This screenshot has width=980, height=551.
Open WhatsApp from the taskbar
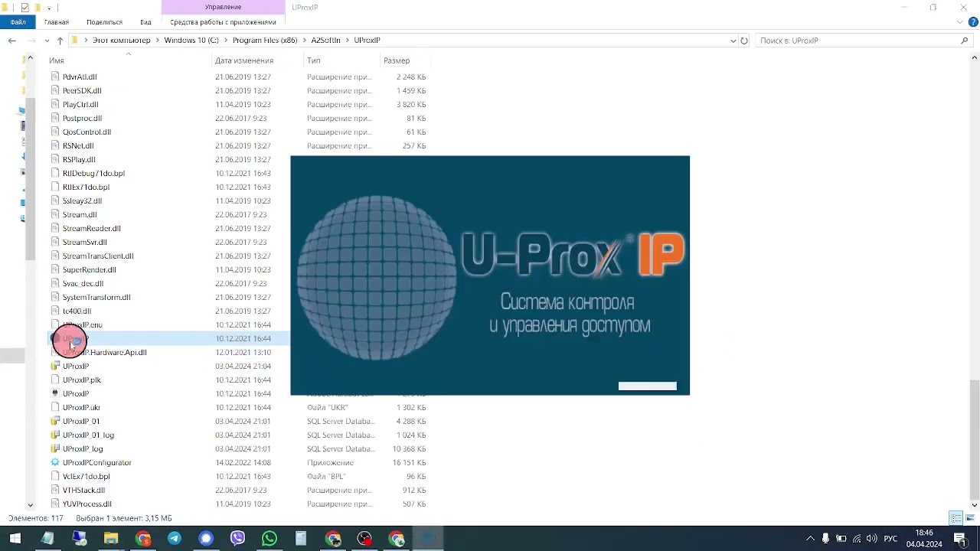pos(269,539)
